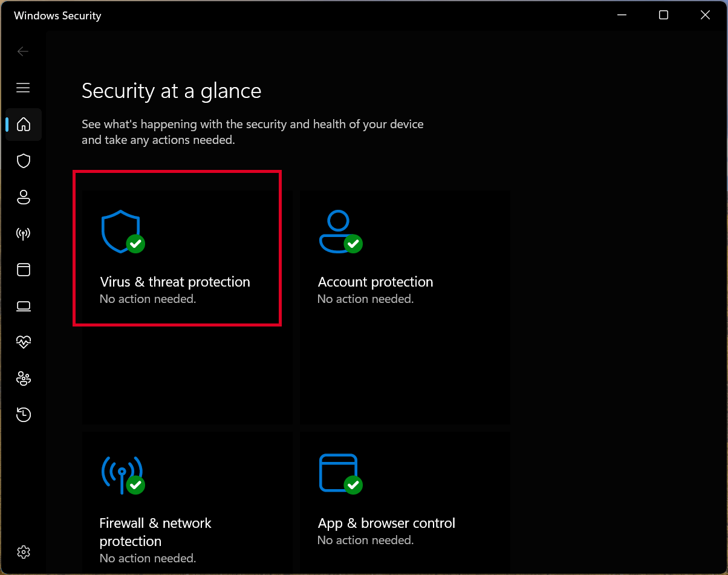The width and height of the screenshot is (728, 575).
Task: Open Account protection from the sidebar
Action: pyautogui.click(x=23, y=197)
